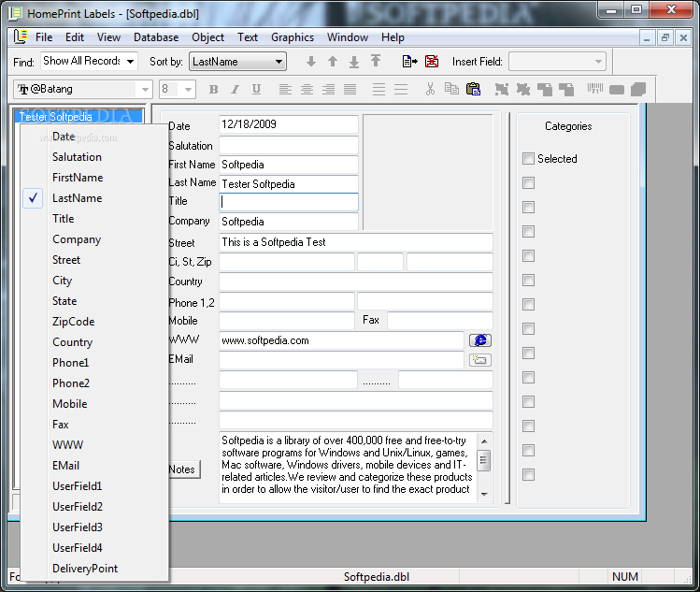Click the add new record icon

(x=409, y=61)
